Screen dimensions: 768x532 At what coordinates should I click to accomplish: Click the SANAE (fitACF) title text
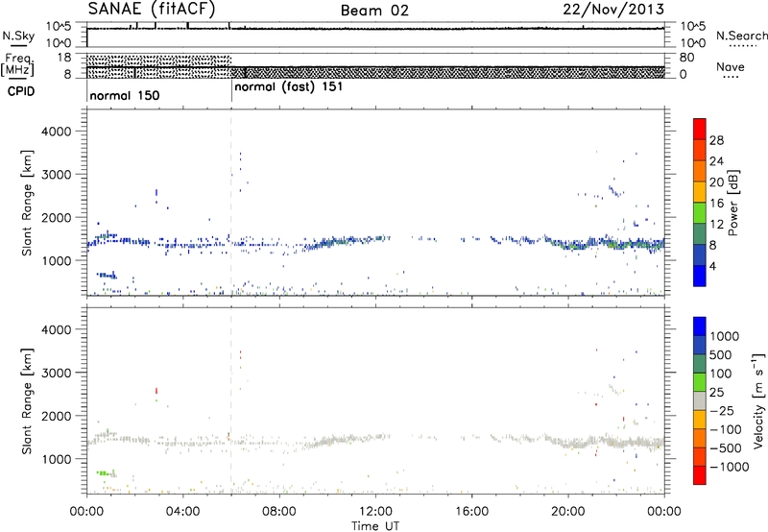(x=152, y=9)
